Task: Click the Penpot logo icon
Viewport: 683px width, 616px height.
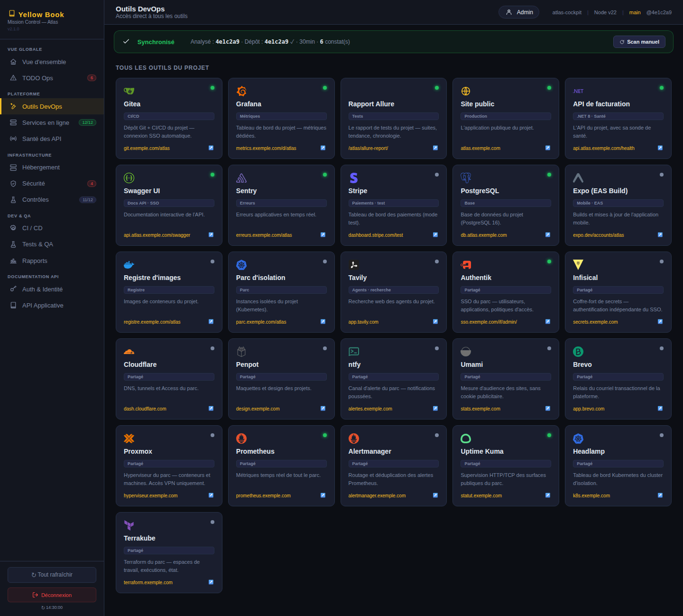Action: click(x=241, y=352)
